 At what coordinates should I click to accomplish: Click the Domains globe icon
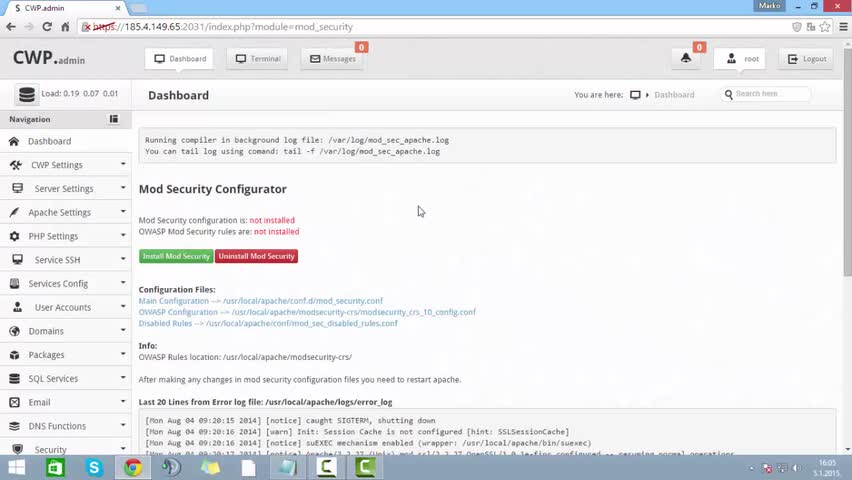pyautogui.click(x=14, y=331)
